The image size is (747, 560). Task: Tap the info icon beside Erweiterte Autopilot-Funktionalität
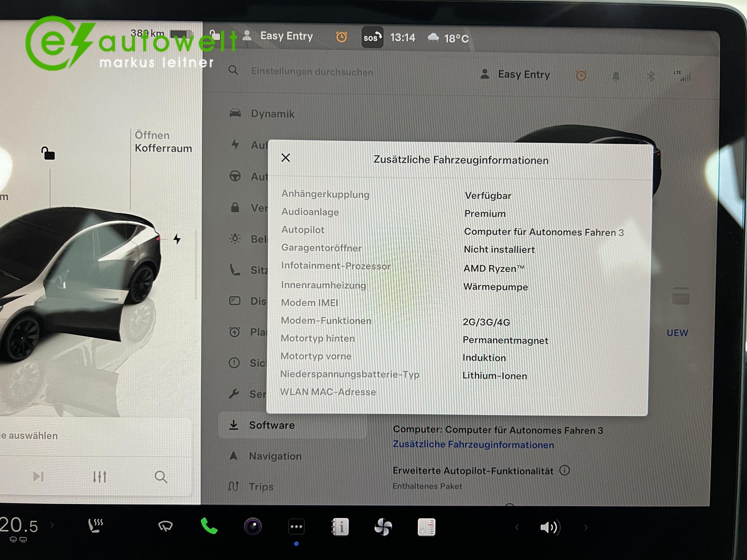(564, 470)
